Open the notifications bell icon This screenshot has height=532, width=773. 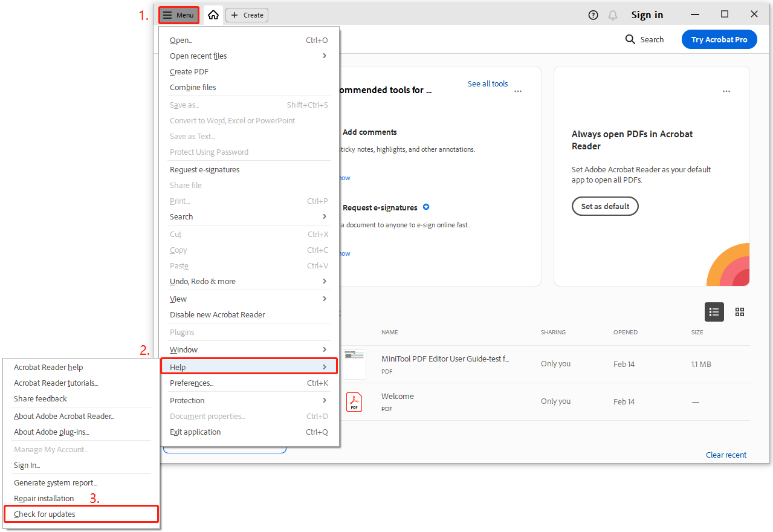tap(613, 15)
